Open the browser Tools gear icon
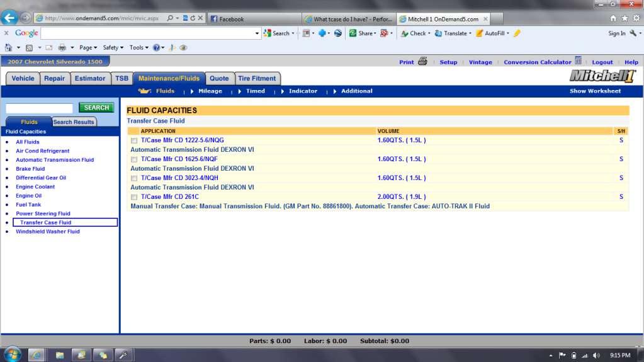The image size is (644, 362). point(636,18)
